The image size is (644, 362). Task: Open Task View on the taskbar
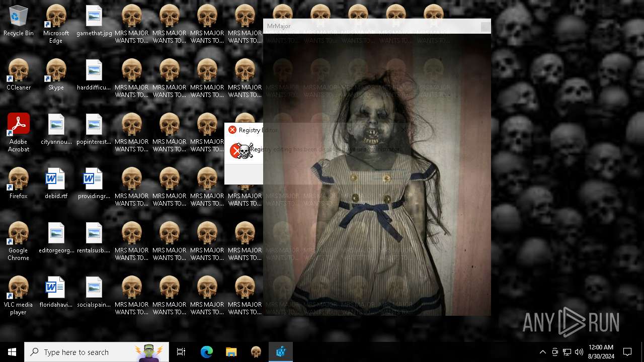(181, 352)
